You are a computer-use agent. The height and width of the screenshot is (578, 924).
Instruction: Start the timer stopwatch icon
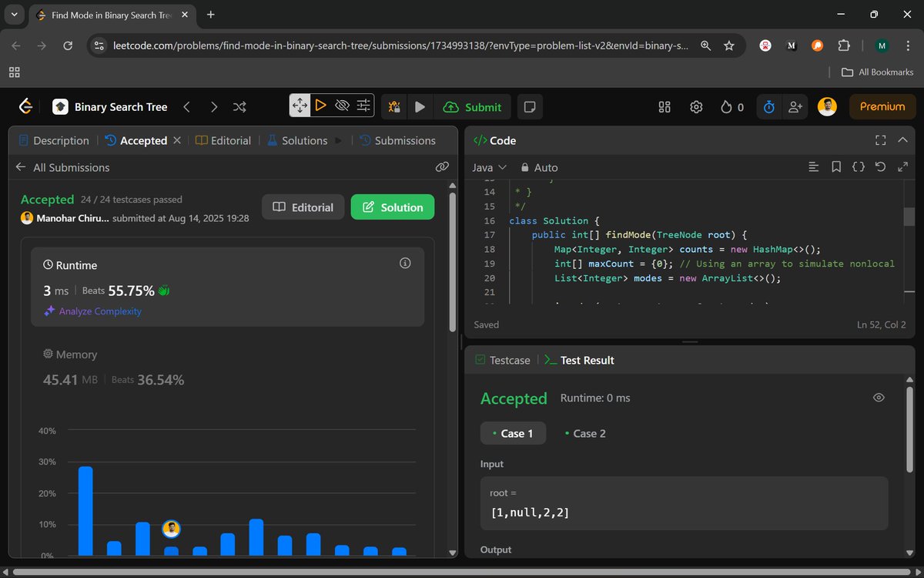point(768,107)
